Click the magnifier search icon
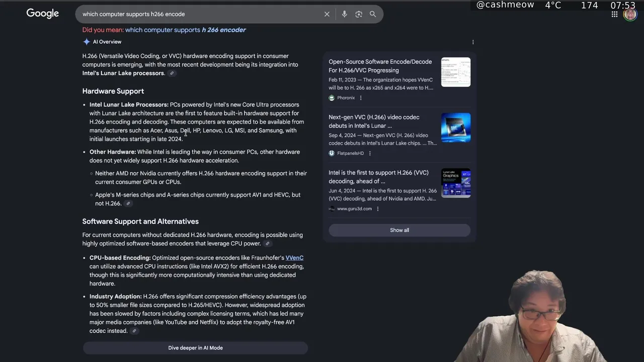The image size is (644, 362). [x=373, y=14]
